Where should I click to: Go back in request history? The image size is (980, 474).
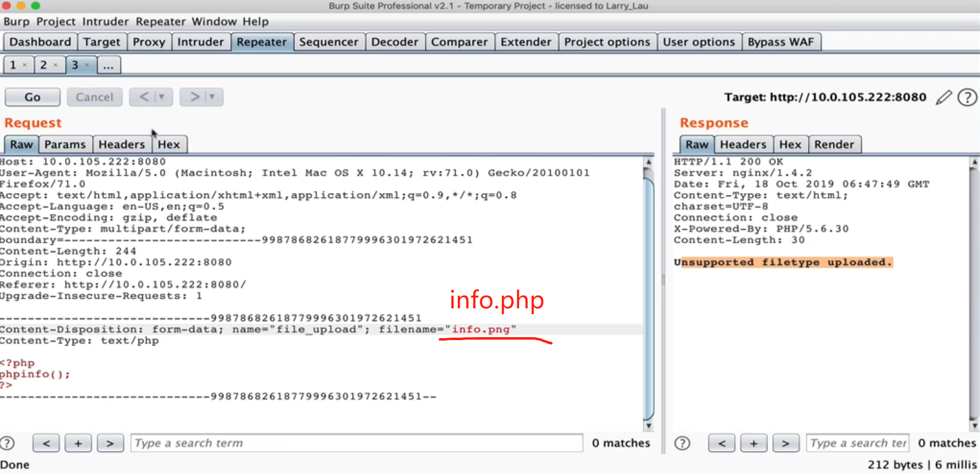(x=143, y=97)
